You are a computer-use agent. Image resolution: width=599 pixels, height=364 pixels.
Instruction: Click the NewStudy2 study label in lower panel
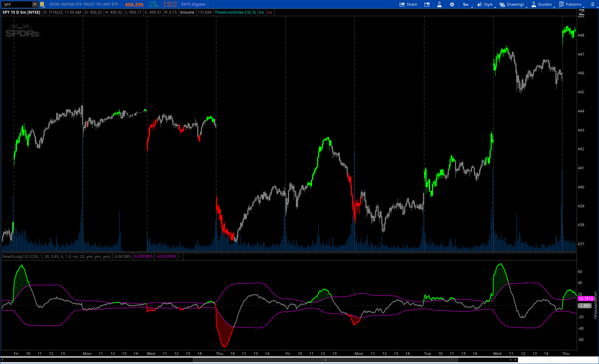pyautogui.click(x=57, y=256)
